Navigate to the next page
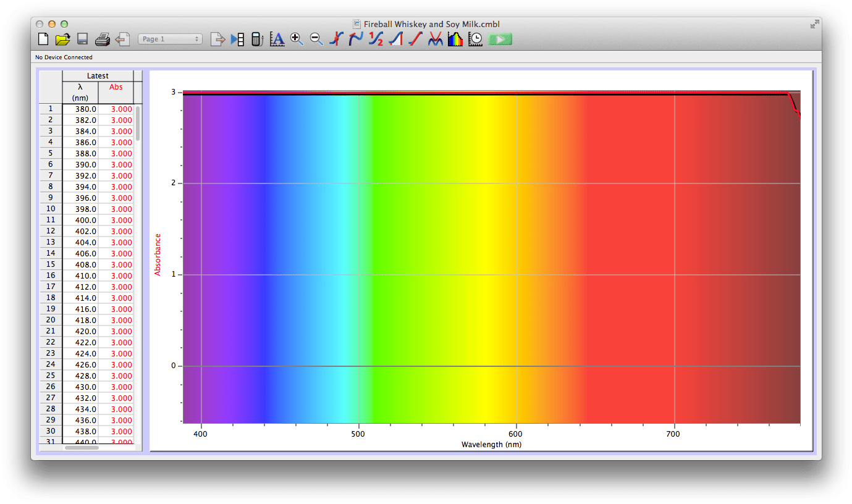Screen dimensions: 852x504 coord(217,38)
